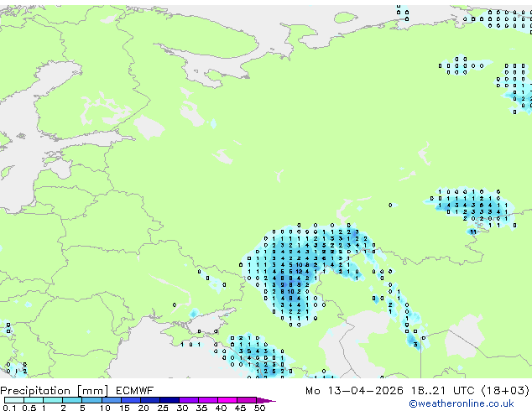Click the '11' precipitation value on map
532x411 pixels.
click(473, 232)
